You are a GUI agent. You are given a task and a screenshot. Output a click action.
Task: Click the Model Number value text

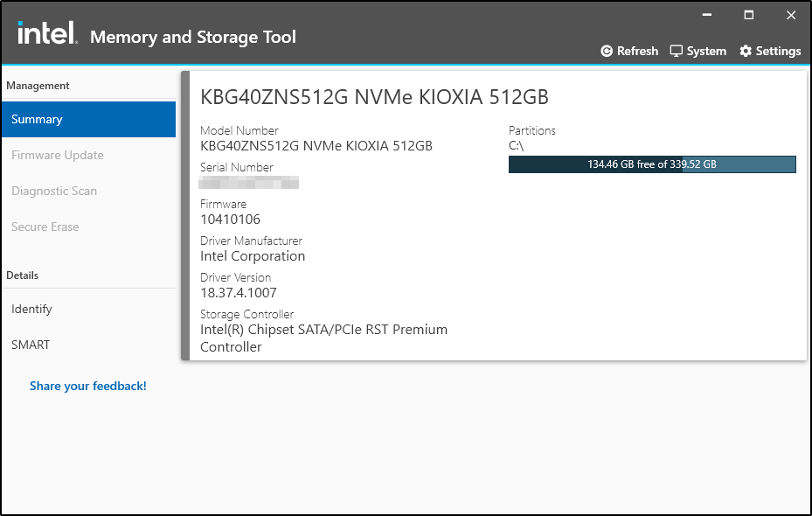click(316, 145)
